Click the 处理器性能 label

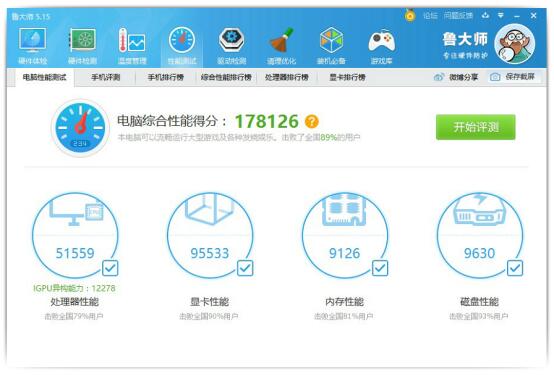(x=75, y=302)
